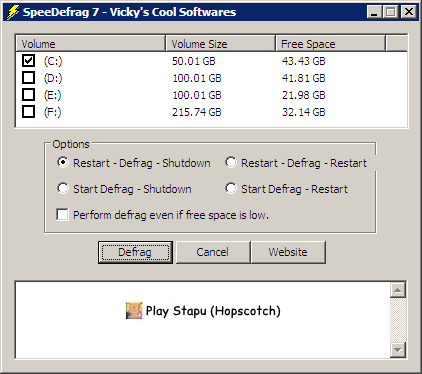Start defragmentation with the Defrag button
422x374 pixels.
135,252
